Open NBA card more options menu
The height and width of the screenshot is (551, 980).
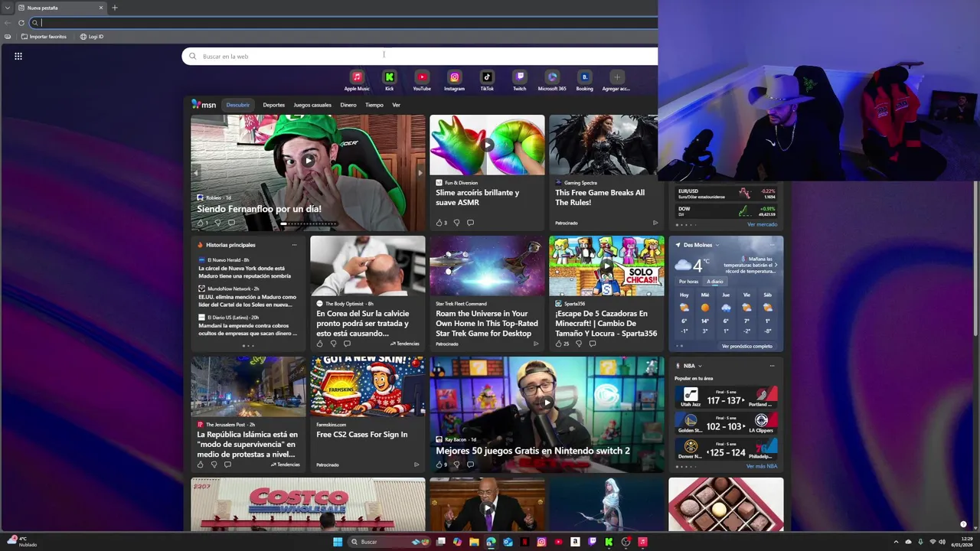click(x=772, y=366)
